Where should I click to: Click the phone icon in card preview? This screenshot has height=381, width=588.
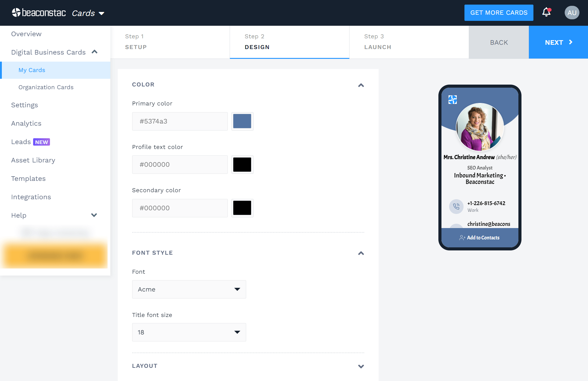(456, 206)
